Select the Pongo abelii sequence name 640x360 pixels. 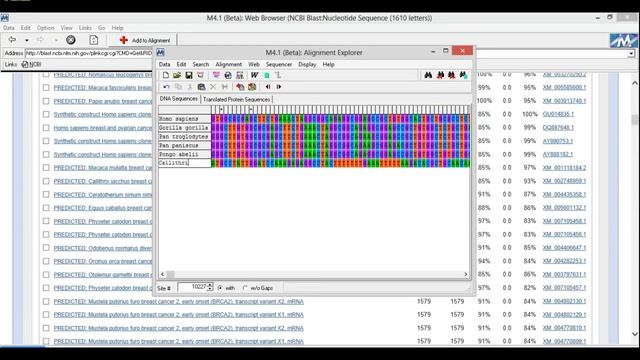point(184,154)
